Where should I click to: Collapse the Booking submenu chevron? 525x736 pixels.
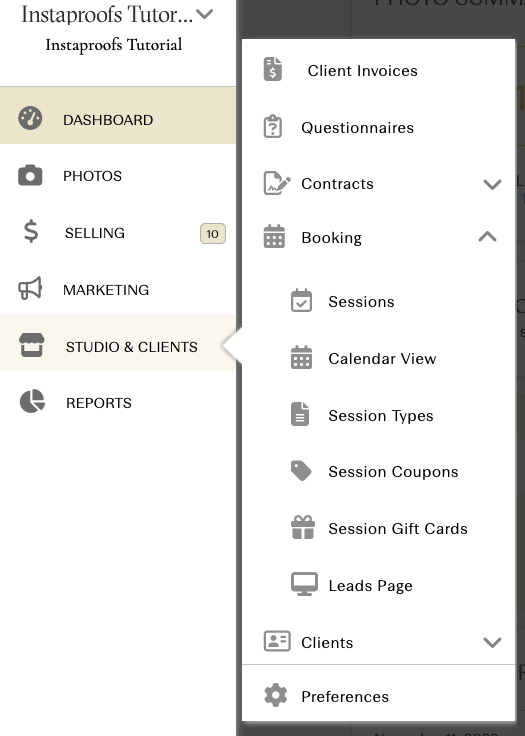click(x=487, y=236)
